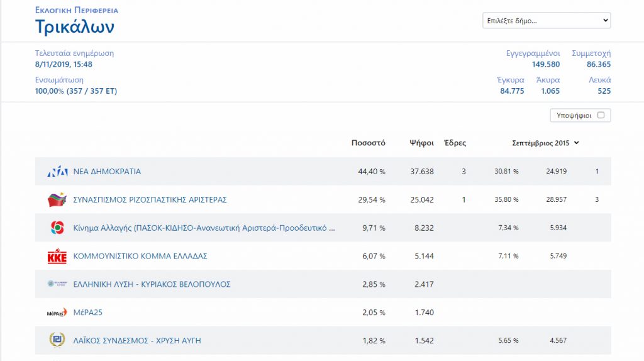Image resolution: width=644 pixels, height=361 pixels.
Task: Select the ΚΟΜΜΟΥΝΙΣΤΙΚΟ ΚΟΜΜΑ ΕΛΛΑΔΑΣ row name
Action: click(140, 257)
